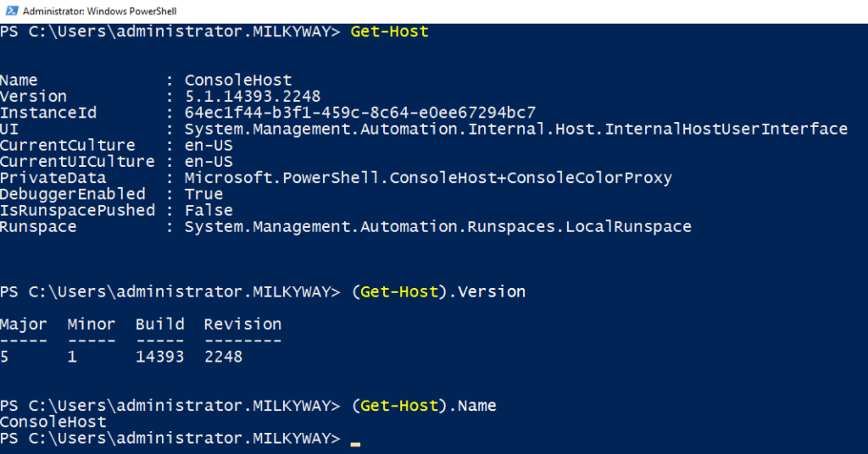Click the Revision column header
The image size is (868, 454).
tap(242, 324)
